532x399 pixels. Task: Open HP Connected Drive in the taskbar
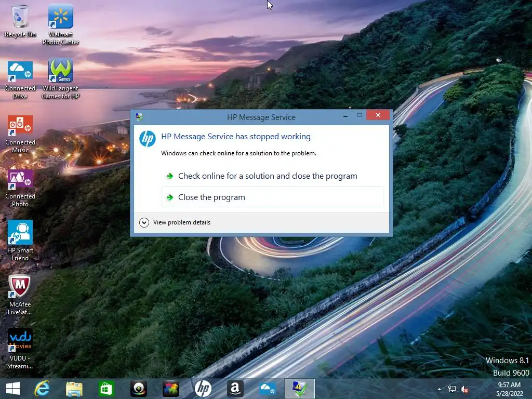[268, 389]
